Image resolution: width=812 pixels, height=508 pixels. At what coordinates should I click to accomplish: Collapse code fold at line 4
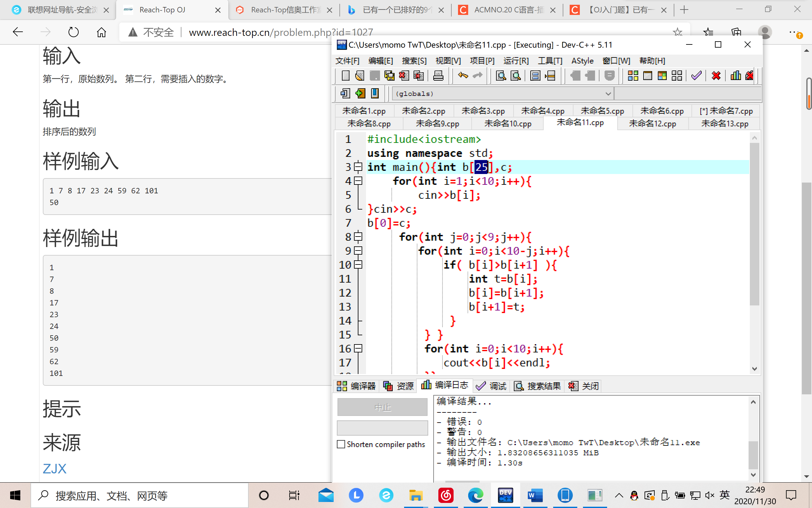[358, 181]
